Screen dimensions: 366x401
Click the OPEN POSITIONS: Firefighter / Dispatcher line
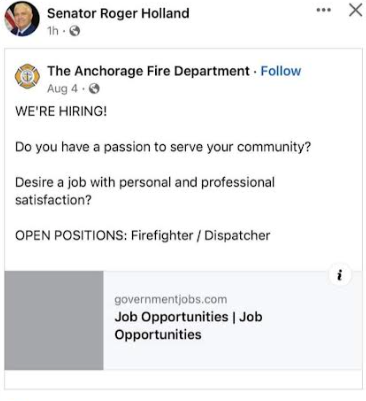click(143, 236)
